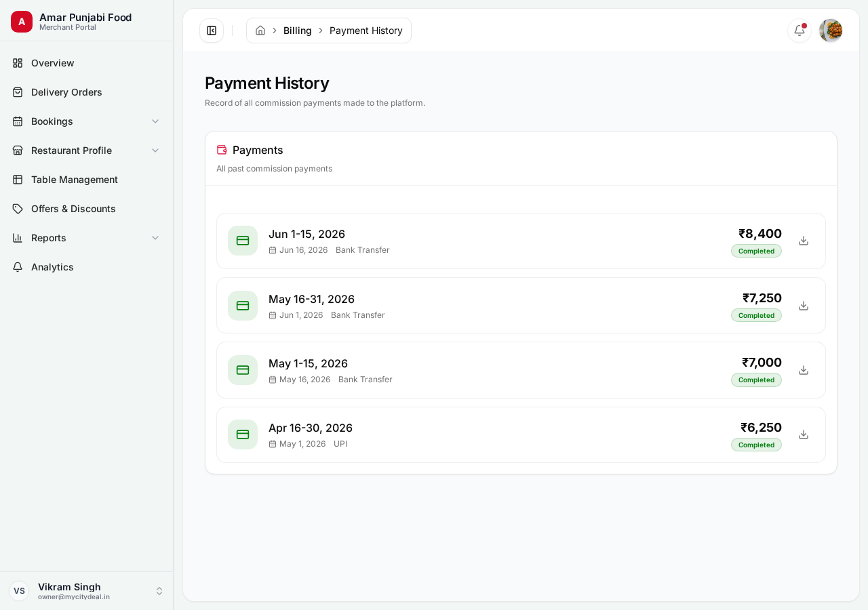Download receipt for May 1-15, 2026 payment

(x=804, y=370)
